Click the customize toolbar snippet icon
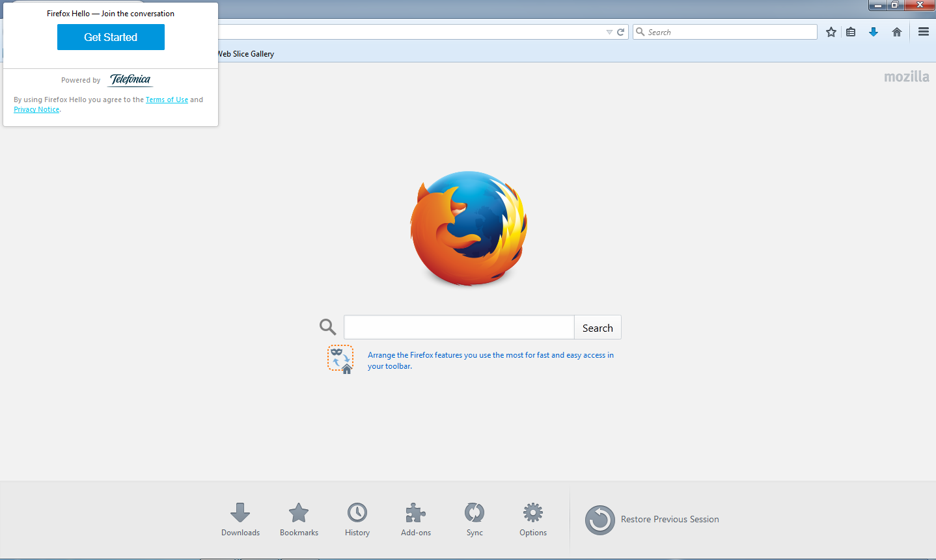Viewport: 936px width, 560px height. 340,359
